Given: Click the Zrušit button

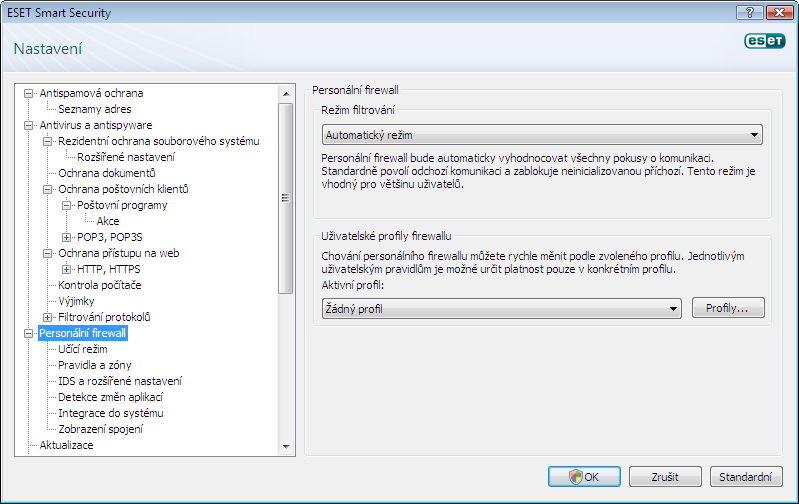Looking at the screenshot, I should 665,477.
